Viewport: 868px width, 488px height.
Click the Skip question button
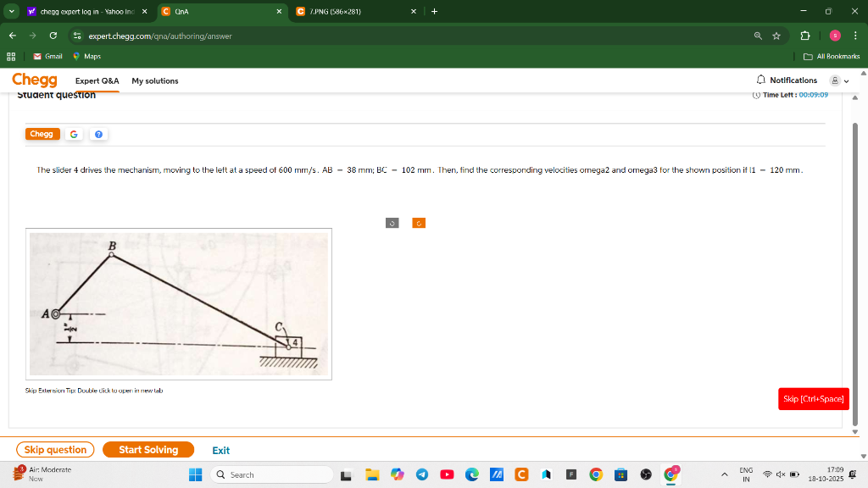point(55,450)
